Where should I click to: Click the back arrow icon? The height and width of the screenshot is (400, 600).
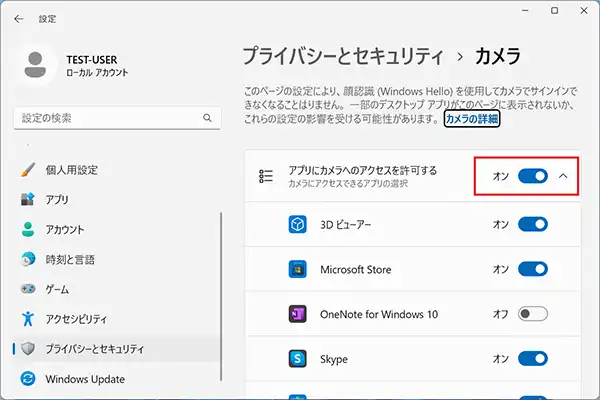pos(18,19)
